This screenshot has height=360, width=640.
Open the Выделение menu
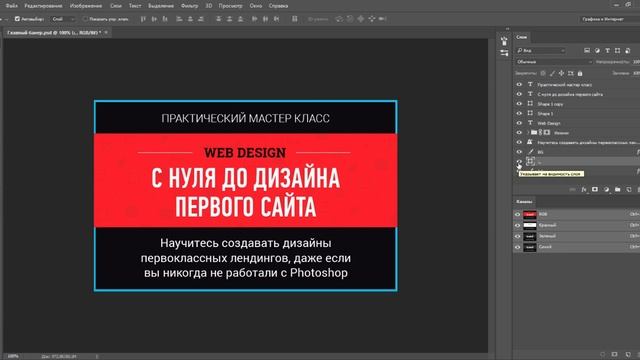tap(161, 6)
